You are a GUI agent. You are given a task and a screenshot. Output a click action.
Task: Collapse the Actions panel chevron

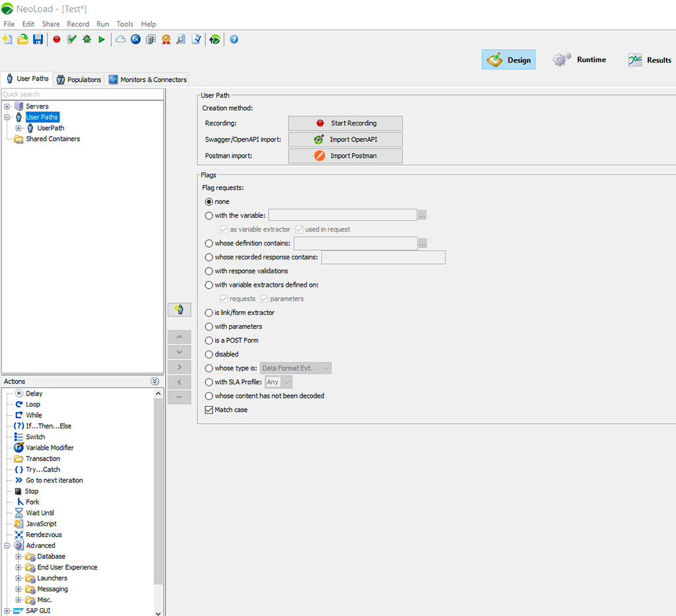click(154, 381)
